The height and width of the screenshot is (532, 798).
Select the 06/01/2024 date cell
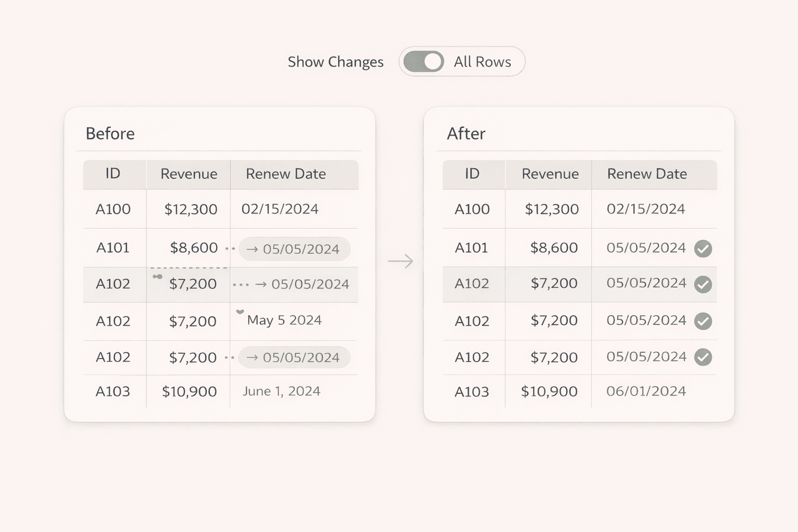(646, 391)
